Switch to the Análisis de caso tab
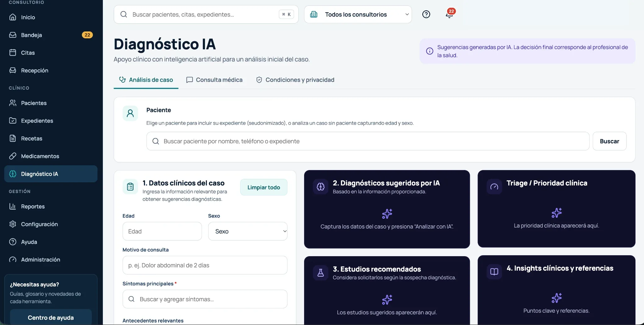This screenshot has height=325, width=644. pos(146,80)
